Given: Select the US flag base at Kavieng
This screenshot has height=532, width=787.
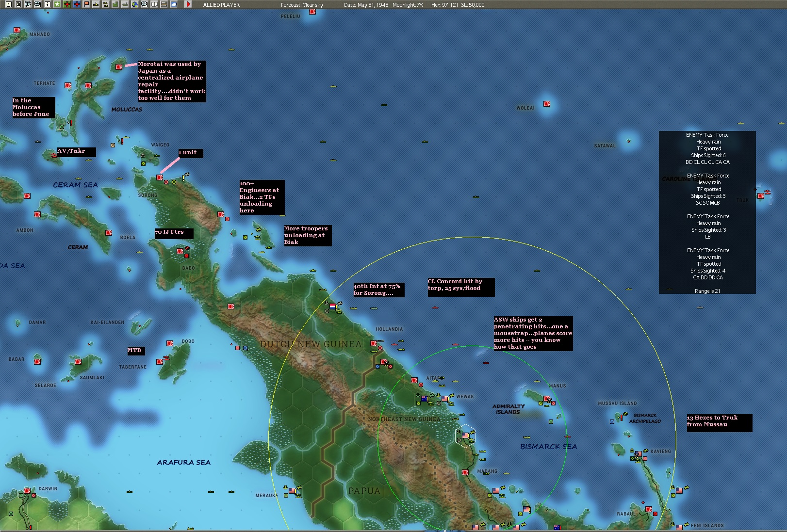Looking at the screenshot, I should pos(639,454).
